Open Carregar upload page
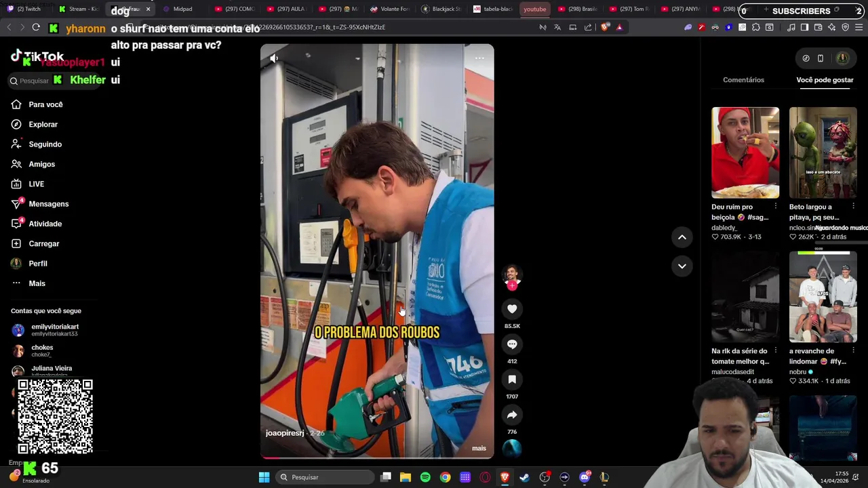Screen dimensions: 868x488 [43, 243]
